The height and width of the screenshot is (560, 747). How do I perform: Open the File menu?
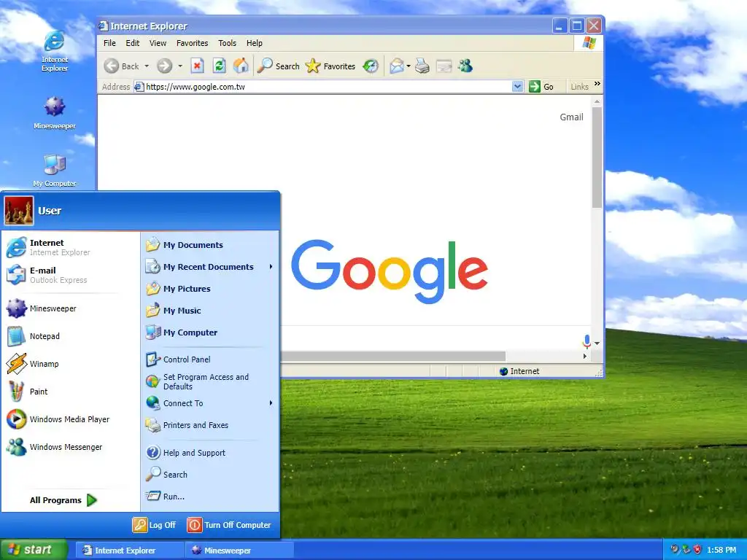tap(109, 43)
